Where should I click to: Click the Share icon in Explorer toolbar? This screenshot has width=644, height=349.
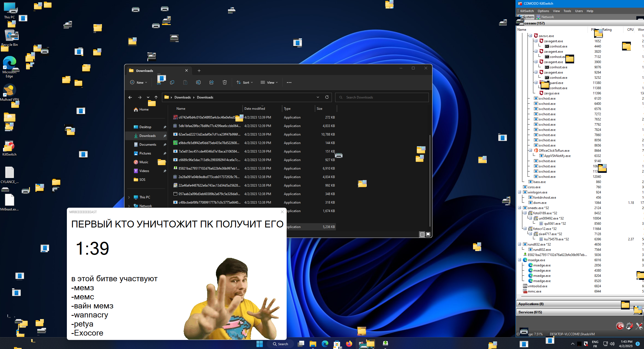[211, 82]
